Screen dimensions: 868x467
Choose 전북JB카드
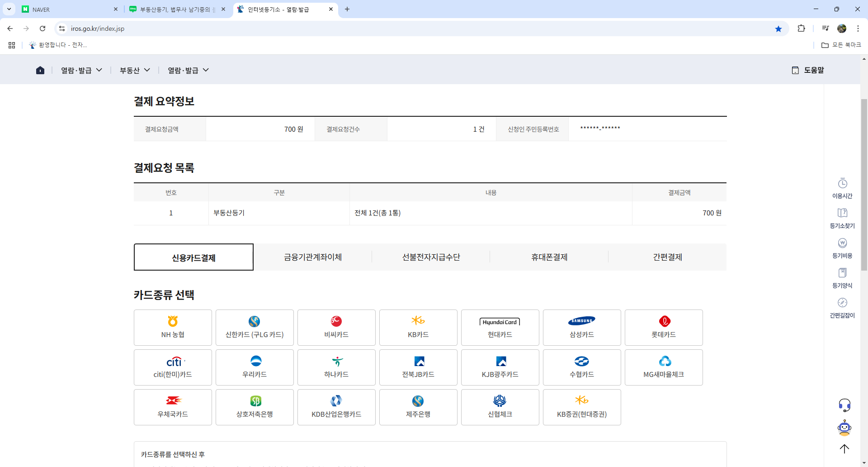point(418,367)
